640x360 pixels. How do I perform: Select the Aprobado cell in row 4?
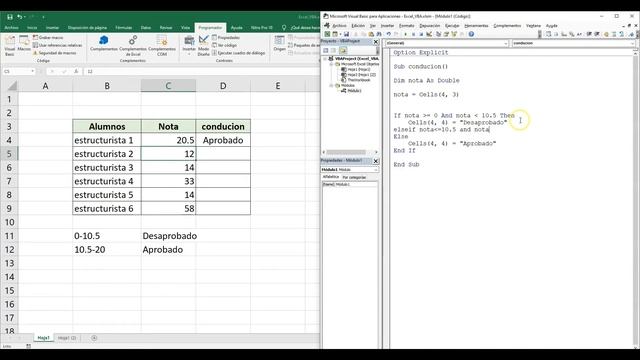(x=223, y=140)
